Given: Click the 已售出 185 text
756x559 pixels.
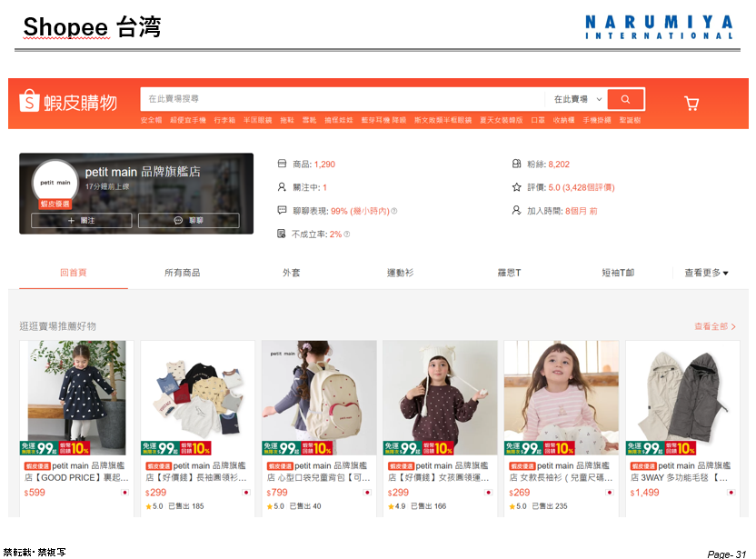Looking at the screenshot, I should point(186,506).
